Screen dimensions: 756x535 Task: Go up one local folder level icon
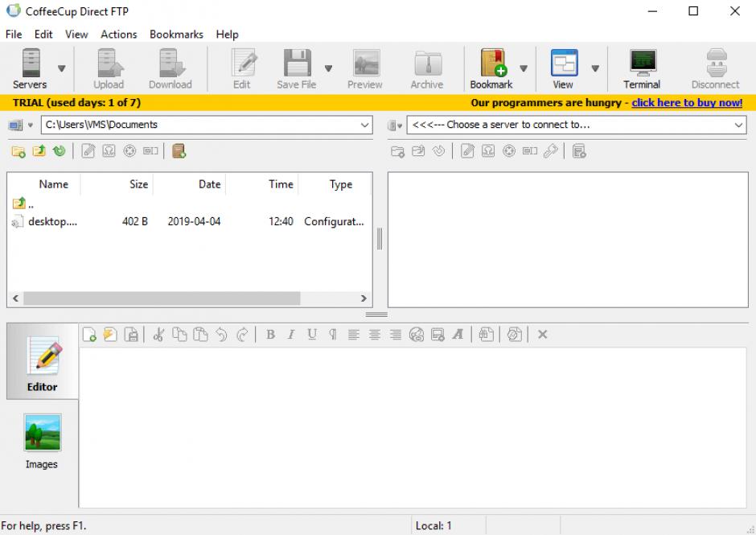click(x=39, y=151)
